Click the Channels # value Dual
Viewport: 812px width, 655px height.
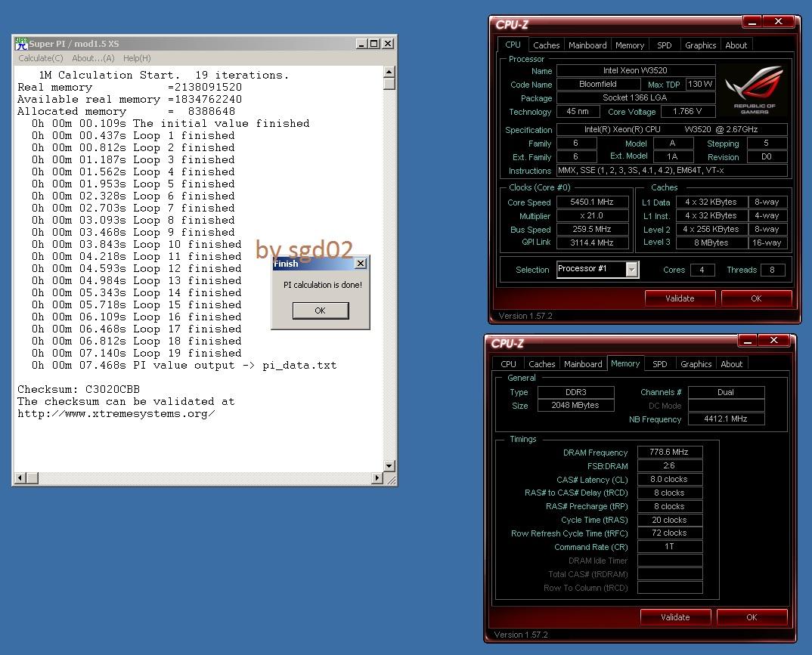coord(726,391)
